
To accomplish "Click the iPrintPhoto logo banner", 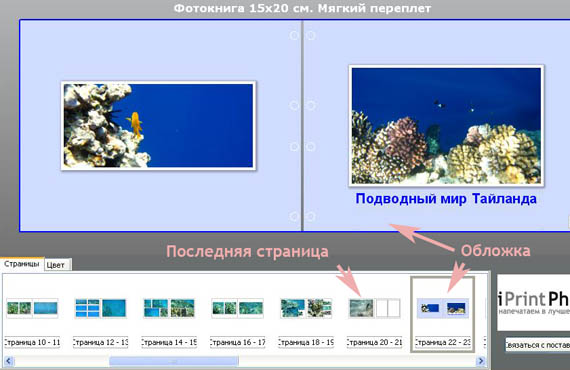I will (533, 302).
